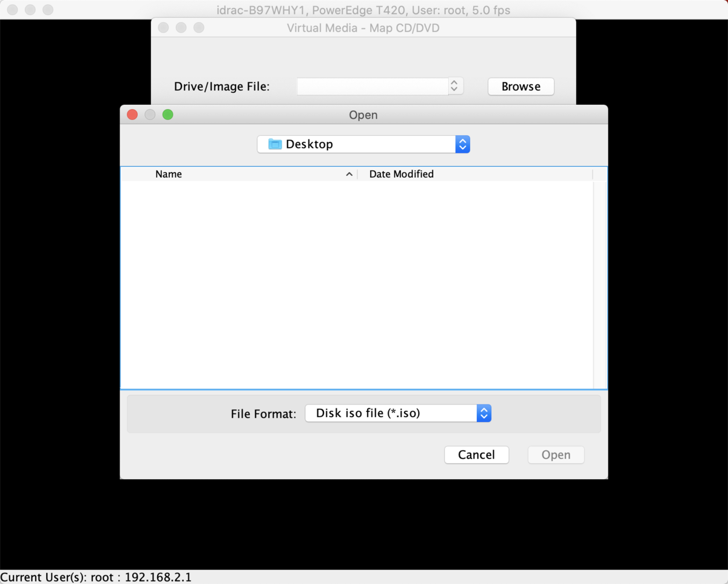The width and height of the screenshot is (728, 584).
Task: Click the idrac-B97WHY1 window close button
Action: [12, 10]
